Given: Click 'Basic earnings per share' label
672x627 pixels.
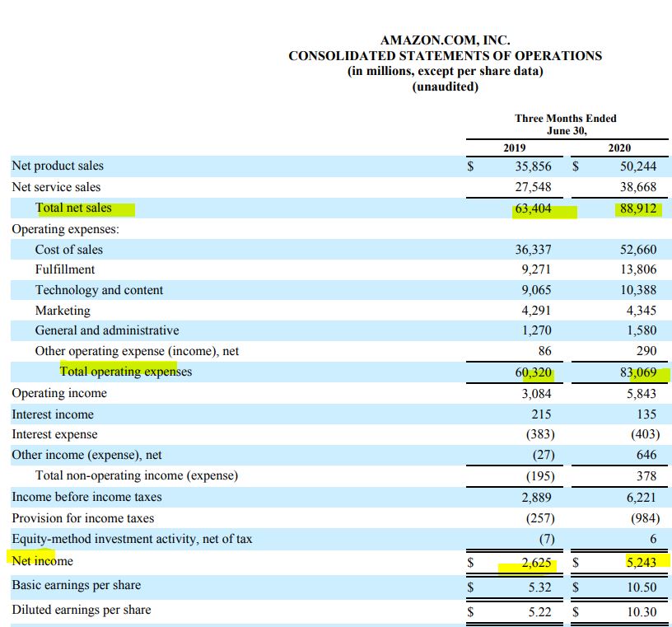Looking at the screenshot, I should point(77,586).
